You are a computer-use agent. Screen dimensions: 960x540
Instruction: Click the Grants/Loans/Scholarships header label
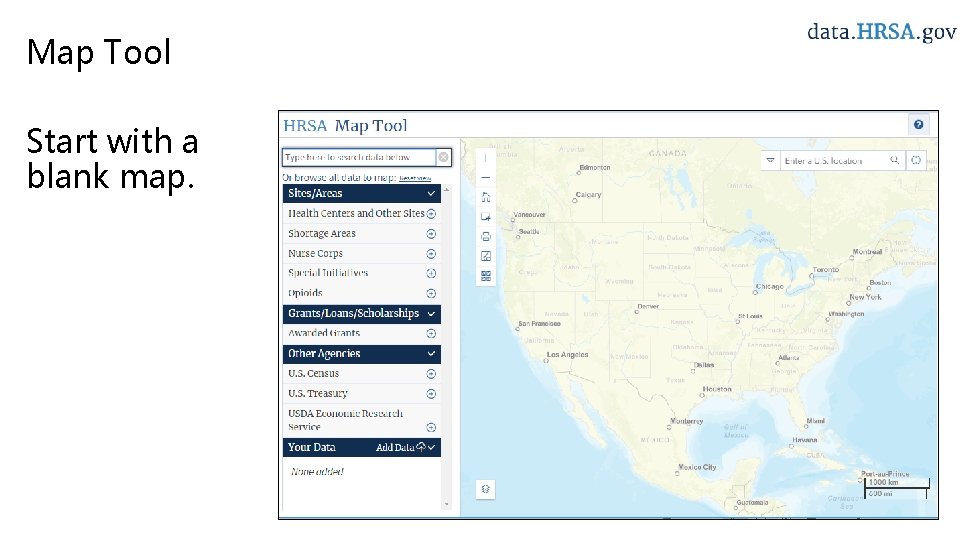pos(353,313)
